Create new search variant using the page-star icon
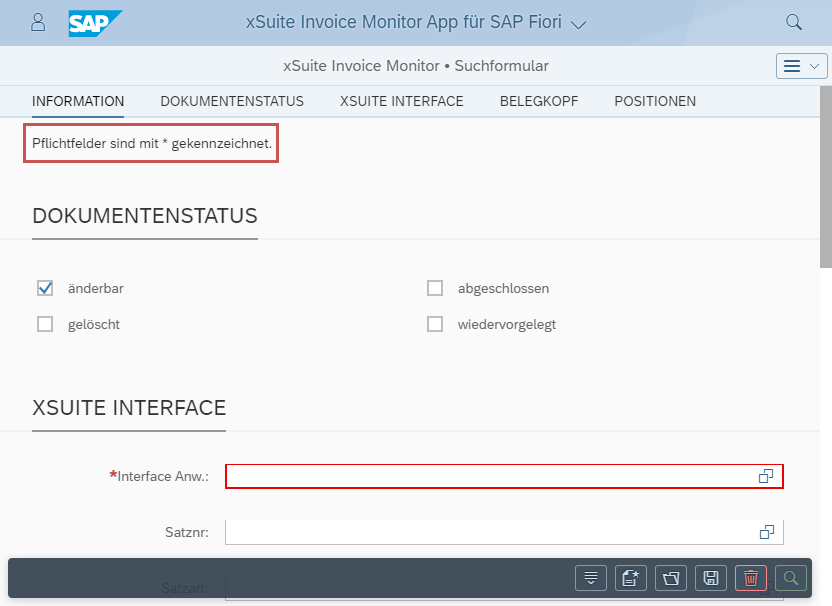This screenshot has width=832, height=606. tap(630, 578)
